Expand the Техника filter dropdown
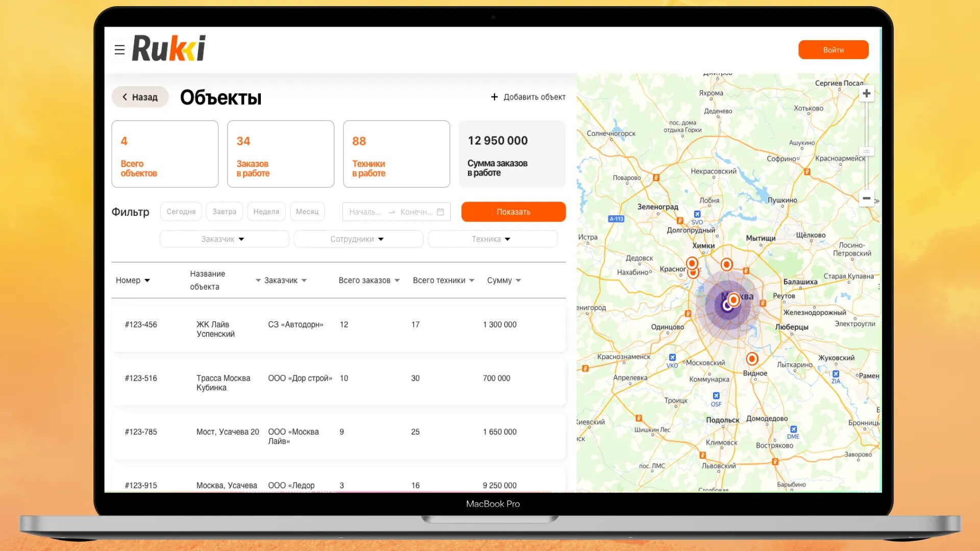Screen dimensions: 980x551 492,239
